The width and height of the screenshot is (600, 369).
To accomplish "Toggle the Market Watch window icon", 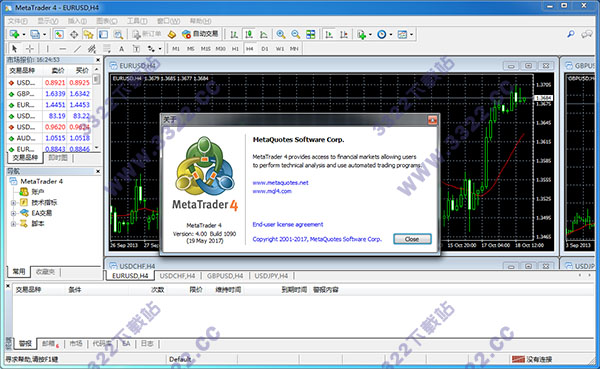I will point(59,34).
